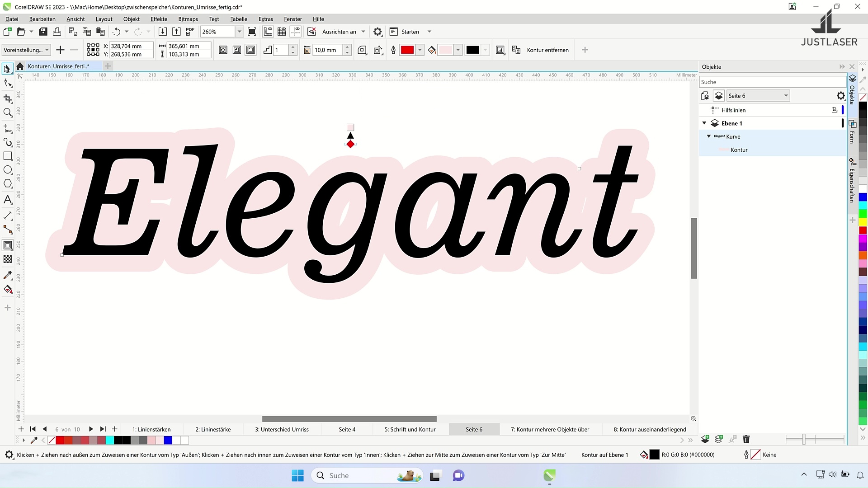
Task: Click the Starten button
Action: tap(410, 32)
